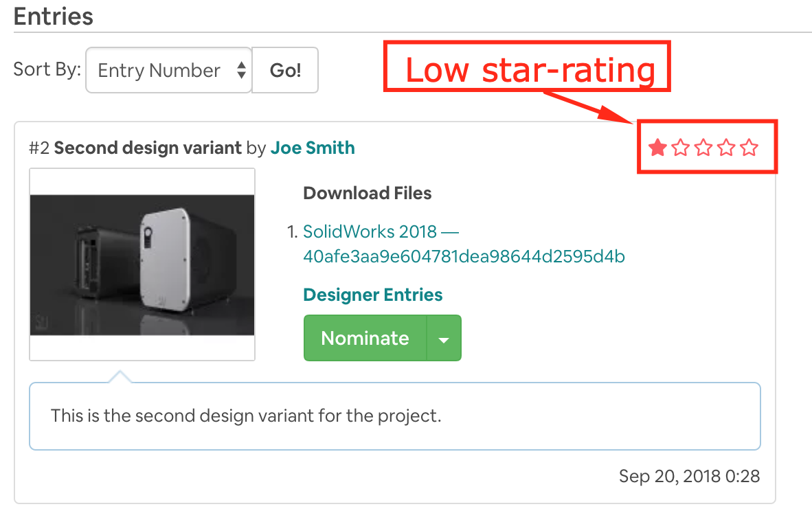Expand the Nominate button dropdown arrow
This screenshot has width=812, height=522.
point(445,337)
